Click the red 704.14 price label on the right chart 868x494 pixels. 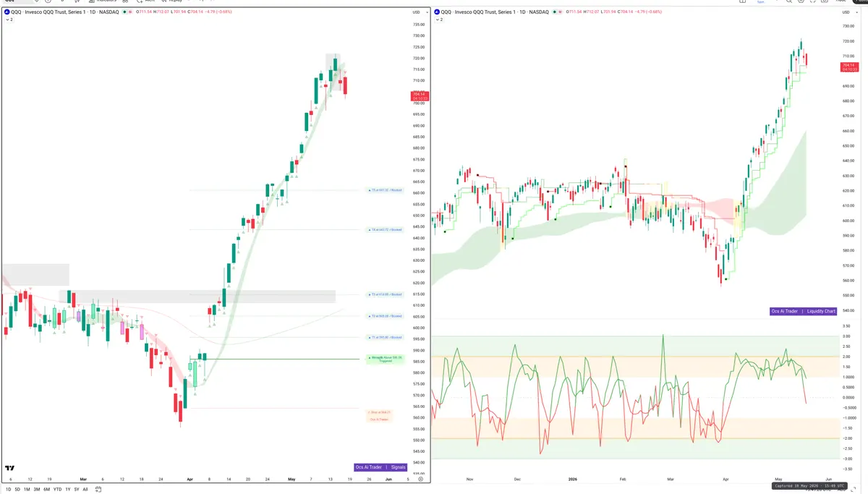[x=849, y=67]
